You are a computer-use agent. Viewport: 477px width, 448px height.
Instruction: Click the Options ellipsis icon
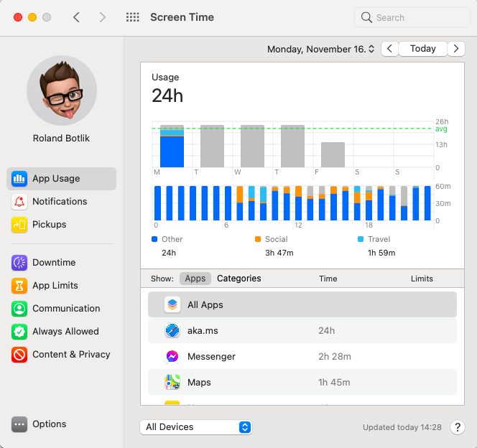[19, 424]
